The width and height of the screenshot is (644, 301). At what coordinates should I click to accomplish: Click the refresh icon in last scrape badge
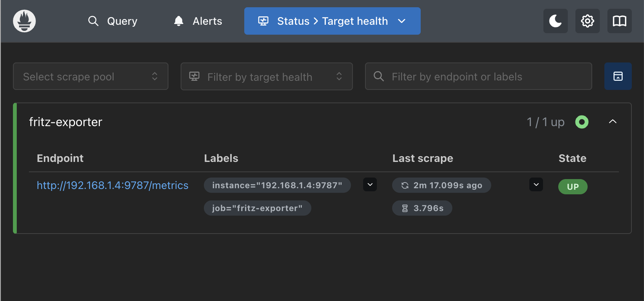pyautogui.click(x=405, y=186)
